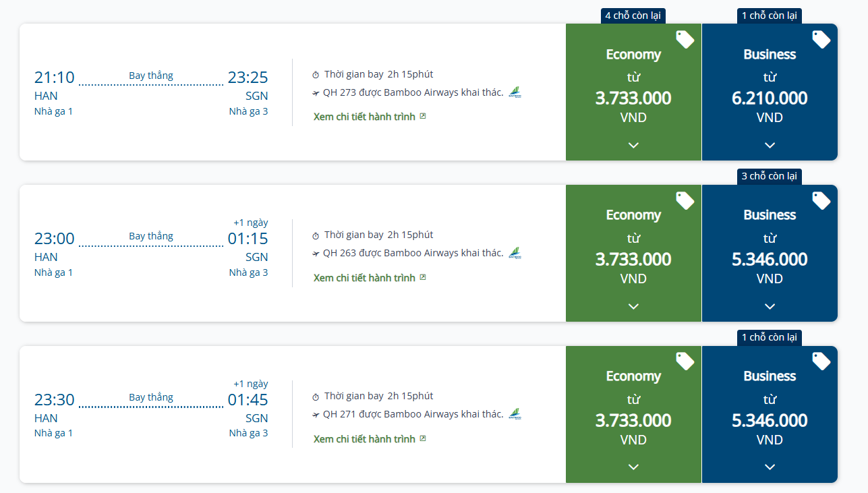Expand Business 5.346.000 chevron for 23:30 flight
868x493 pixels.
coord(770,467)
